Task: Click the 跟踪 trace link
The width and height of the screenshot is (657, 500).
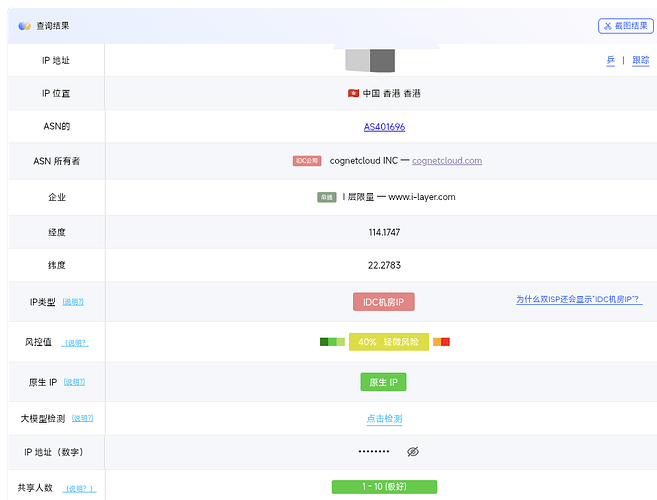Action: tap(640, 60)
